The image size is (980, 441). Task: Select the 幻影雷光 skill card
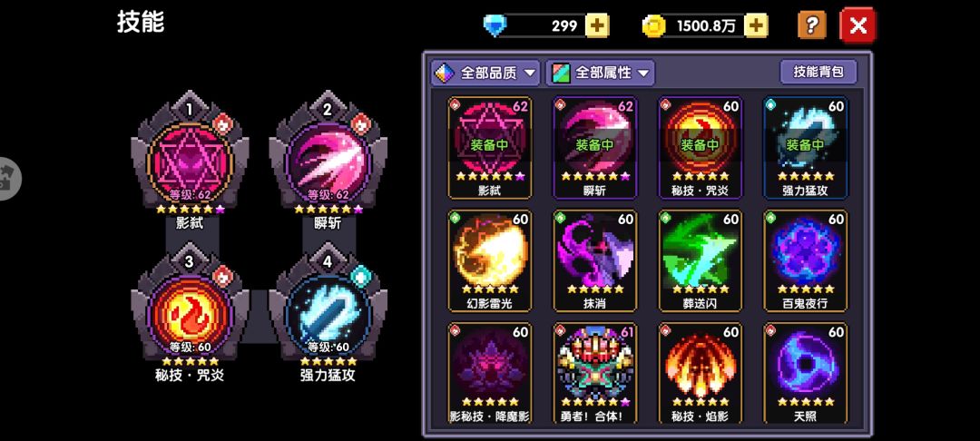coord(490,260)
